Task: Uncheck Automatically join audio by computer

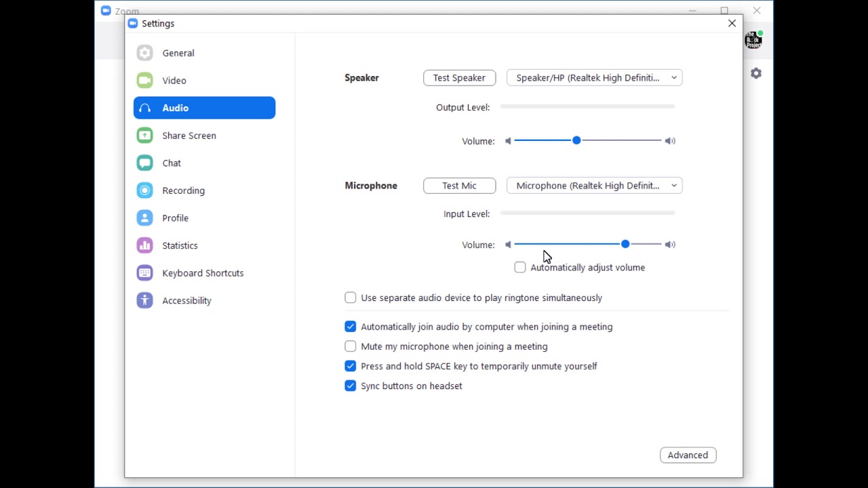Action: click(351, 327)
